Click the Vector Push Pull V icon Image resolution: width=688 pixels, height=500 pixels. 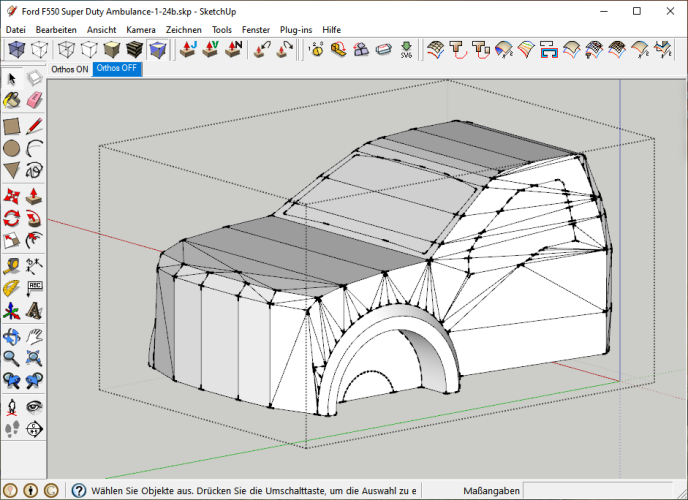click(210, 50)
